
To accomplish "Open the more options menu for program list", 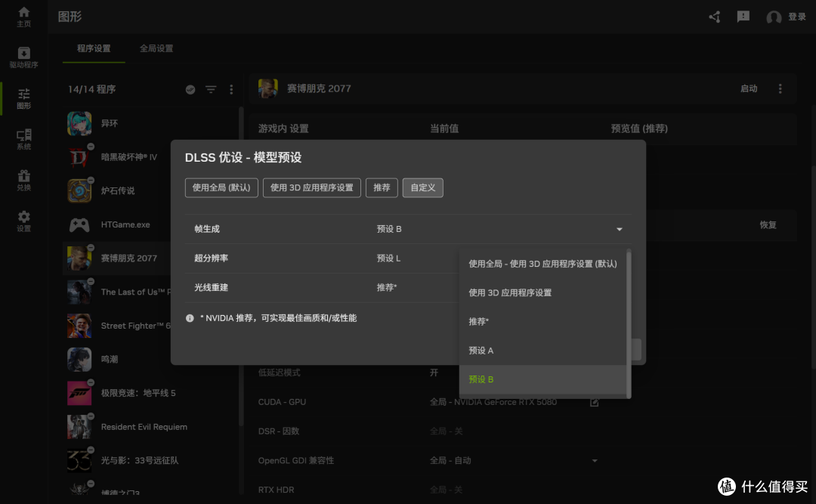I will click(x=231, y=90).
